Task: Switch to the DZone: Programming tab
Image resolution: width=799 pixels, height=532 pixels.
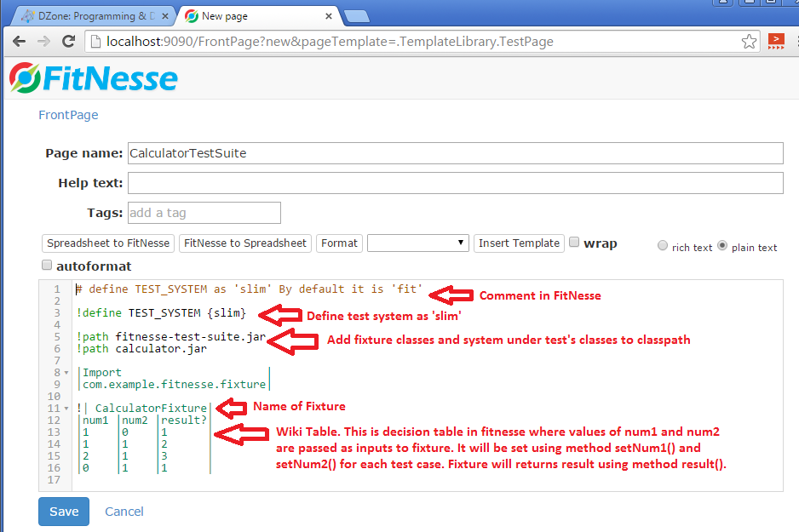Action: [x=95, y=16]
